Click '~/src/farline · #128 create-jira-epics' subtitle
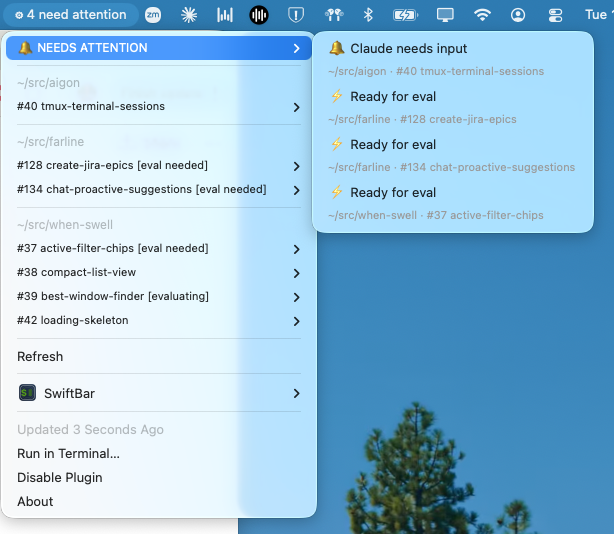This screenshot has height=534, width=614. pyautogui.click(x=422, y=119)
